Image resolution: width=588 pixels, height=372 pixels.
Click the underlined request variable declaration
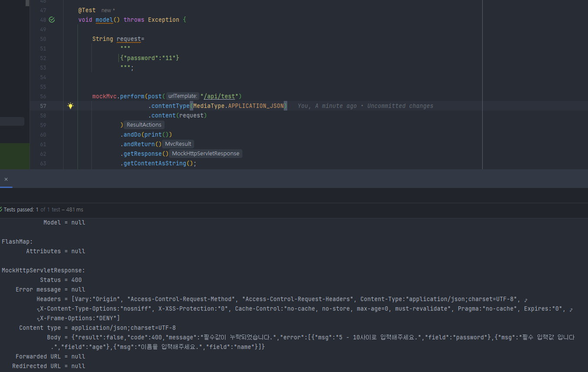tap(129, 39)
